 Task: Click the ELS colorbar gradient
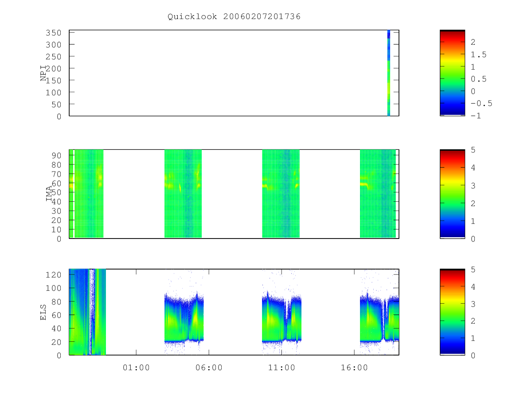coord(452,312)
